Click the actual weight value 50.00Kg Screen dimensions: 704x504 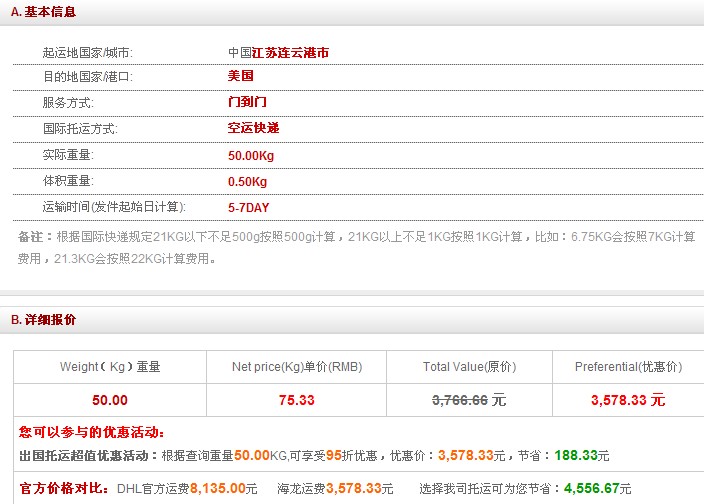coord(251,155)
